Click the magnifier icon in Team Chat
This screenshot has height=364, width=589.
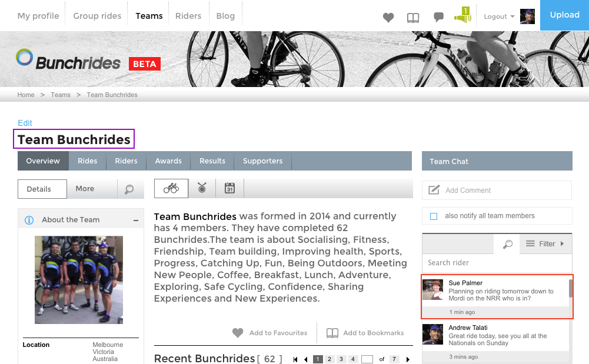pos(507,244)
